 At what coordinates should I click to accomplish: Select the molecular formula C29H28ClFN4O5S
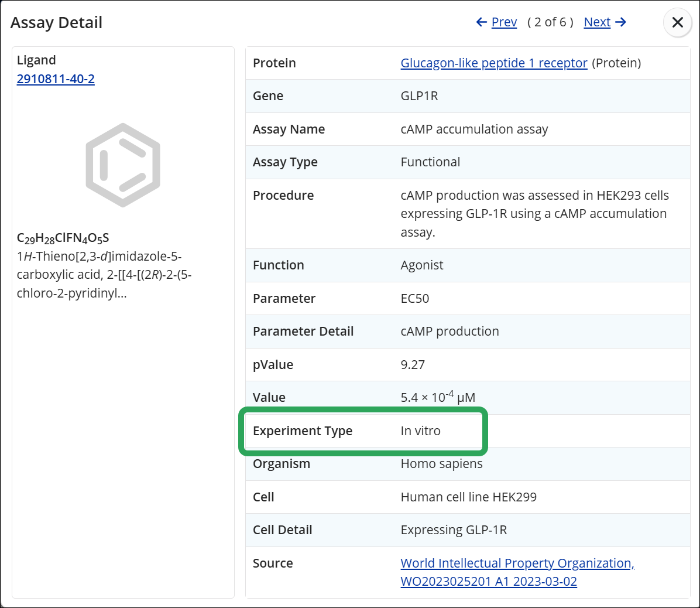tap(63, 238)
